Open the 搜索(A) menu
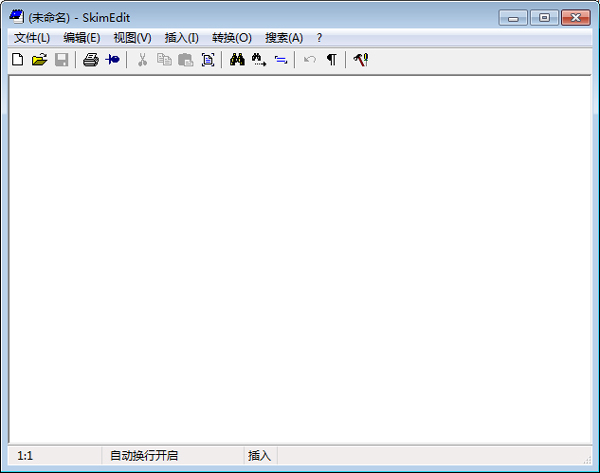Screen dimensions: 600x473 coord(284,38)
